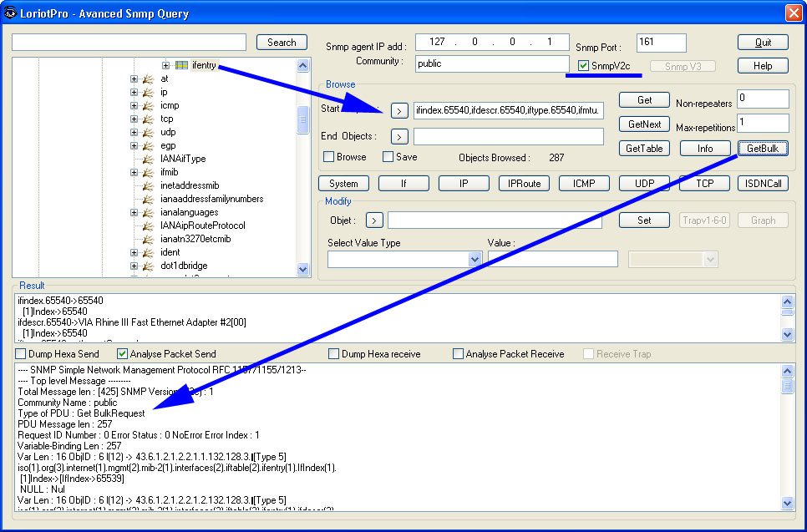Expand the ifmib tree node
Image resolution: width=807 pixels, height=532 pixels.
point(134,172)
